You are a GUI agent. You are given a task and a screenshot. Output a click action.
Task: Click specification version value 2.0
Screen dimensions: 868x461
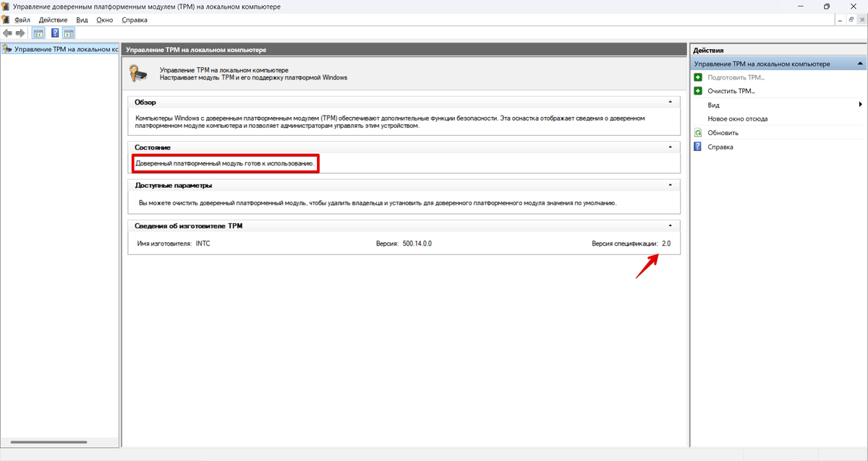click(666, 244)
